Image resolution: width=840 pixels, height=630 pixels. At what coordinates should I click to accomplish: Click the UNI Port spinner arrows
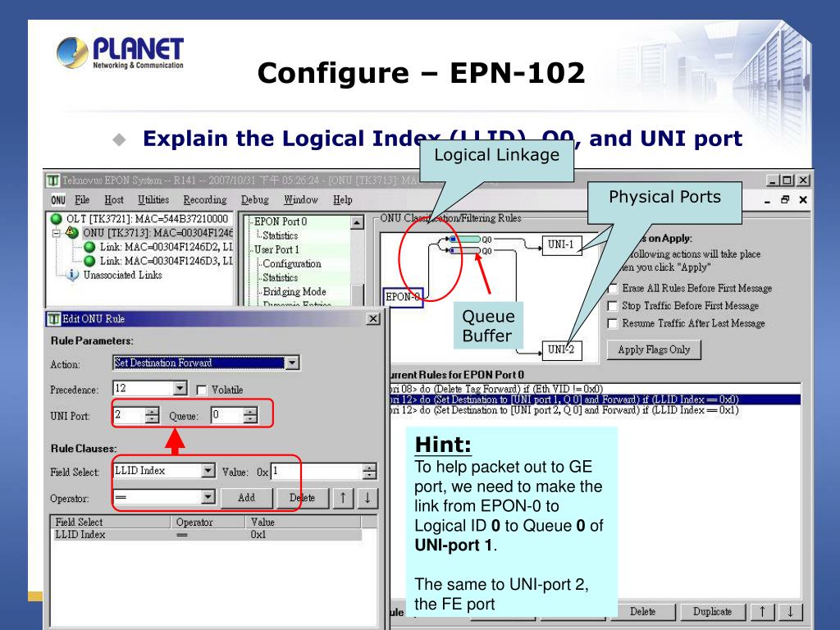point(152,415)
